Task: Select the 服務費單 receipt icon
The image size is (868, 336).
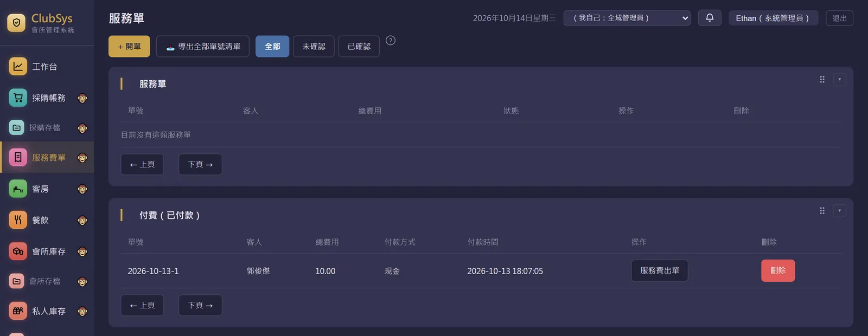Action: click(x=18, y=157)
